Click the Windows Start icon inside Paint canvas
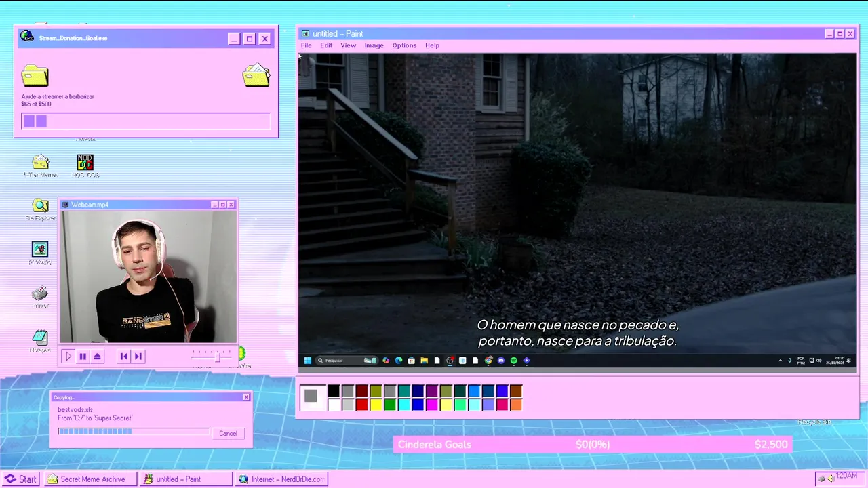The image size is (868, 488). tap(308, 361)
